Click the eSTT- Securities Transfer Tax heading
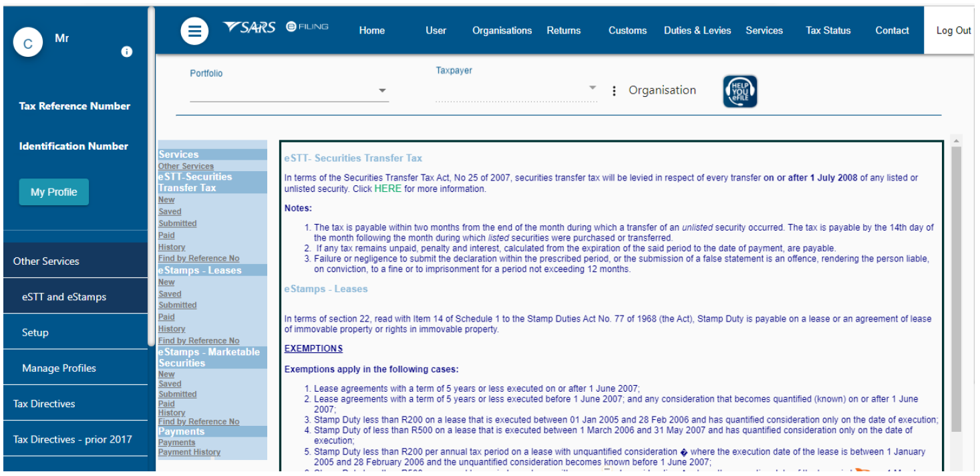The image size is (980, 476). [x=353, y=158]
